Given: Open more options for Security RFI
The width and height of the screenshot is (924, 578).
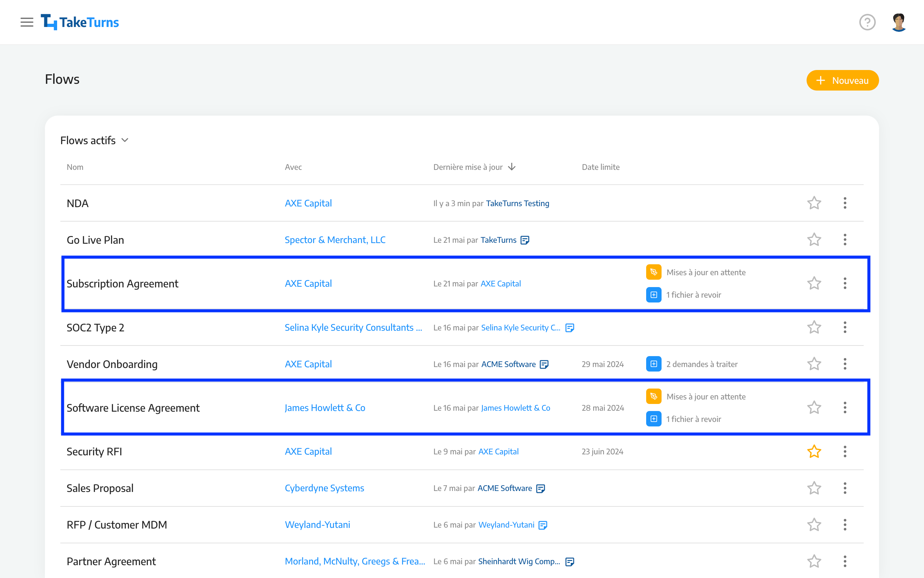Looking at the screenshot, I should point(845,451).
